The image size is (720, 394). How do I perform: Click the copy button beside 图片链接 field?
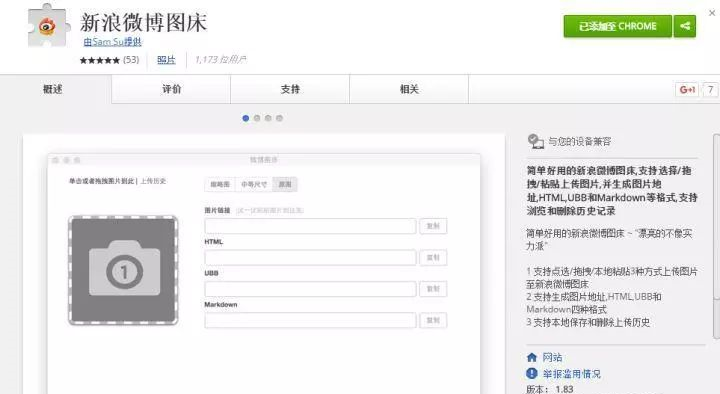click(x=433, y=226)
